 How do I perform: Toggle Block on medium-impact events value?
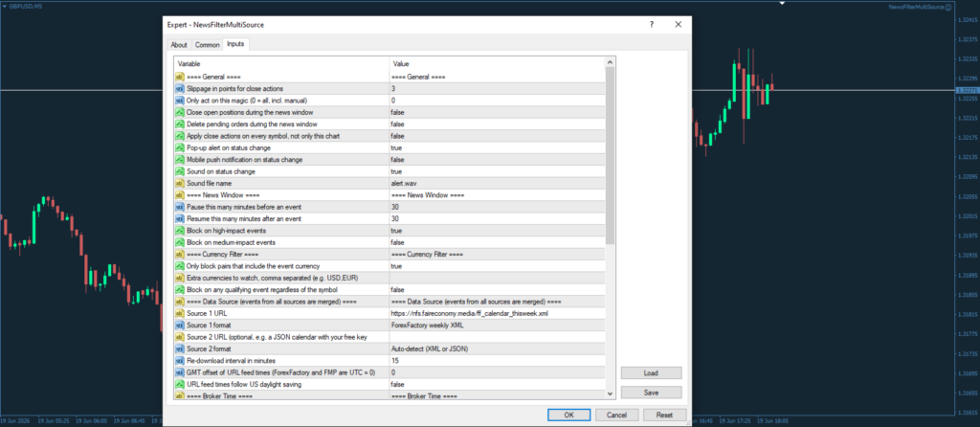[497, 242]
